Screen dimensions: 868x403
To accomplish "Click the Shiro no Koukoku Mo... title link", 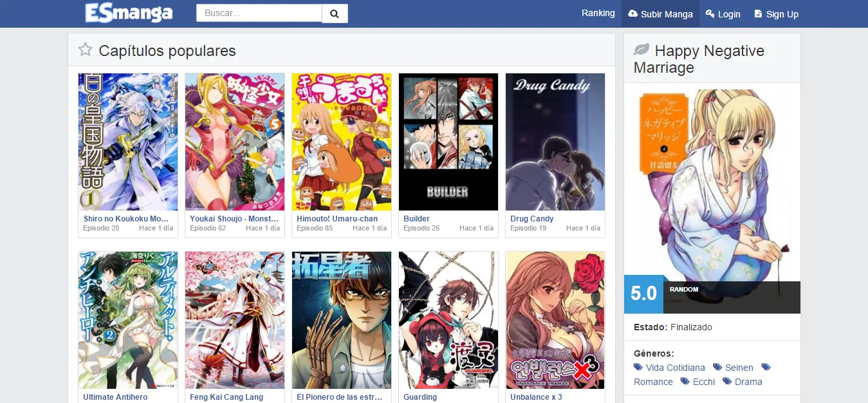I will pyautogui.click(x=126, y=219).
